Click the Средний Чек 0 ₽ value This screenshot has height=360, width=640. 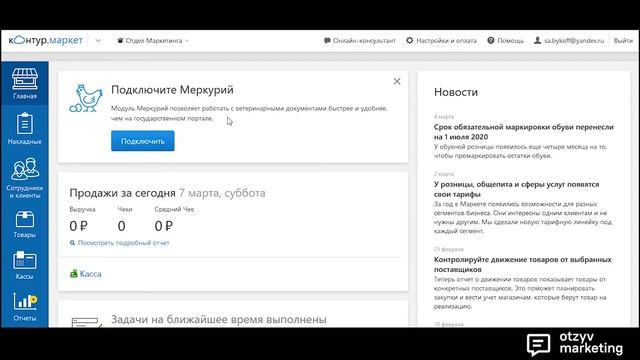click(164, 226)
